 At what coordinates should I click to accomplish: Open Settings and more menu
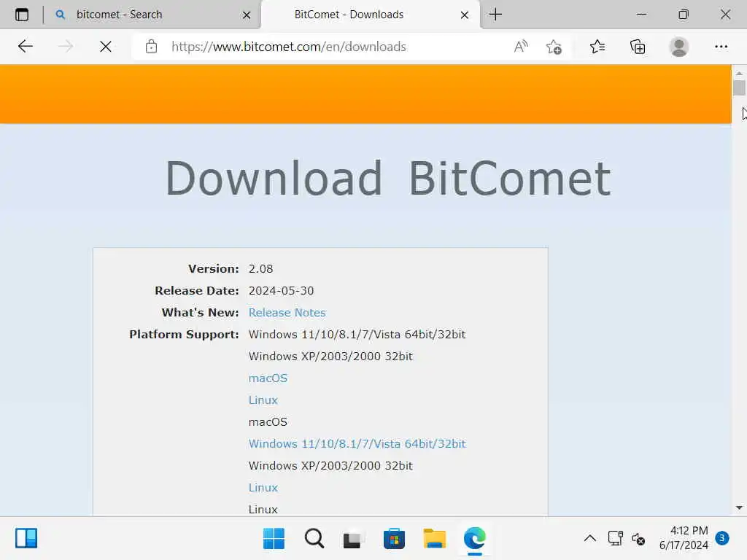coord(721,47)
